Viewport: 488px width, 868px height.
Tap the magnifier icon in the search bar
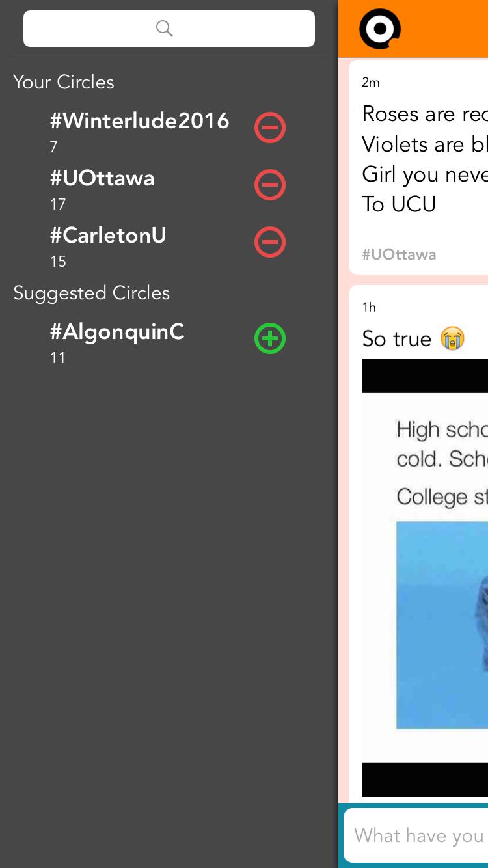[x=165, y=29]
